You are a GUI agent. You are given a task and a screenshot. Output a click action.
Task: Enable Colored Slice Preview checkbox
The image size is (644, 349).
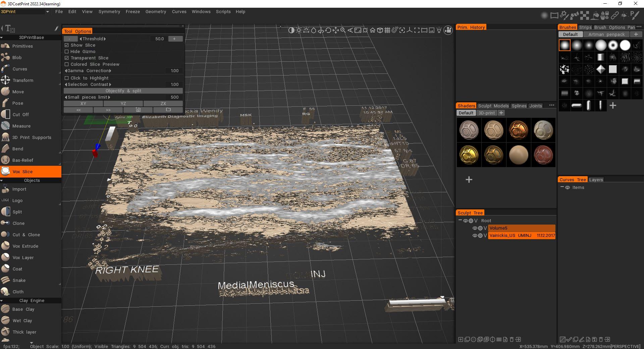(x=66, y=64)
